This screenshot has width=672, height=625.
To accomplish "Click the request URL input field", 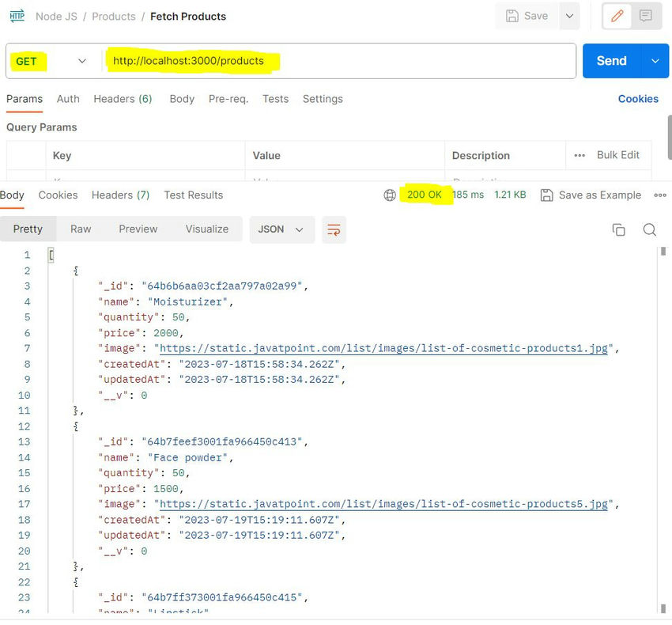I will click(x=340, y=61).
